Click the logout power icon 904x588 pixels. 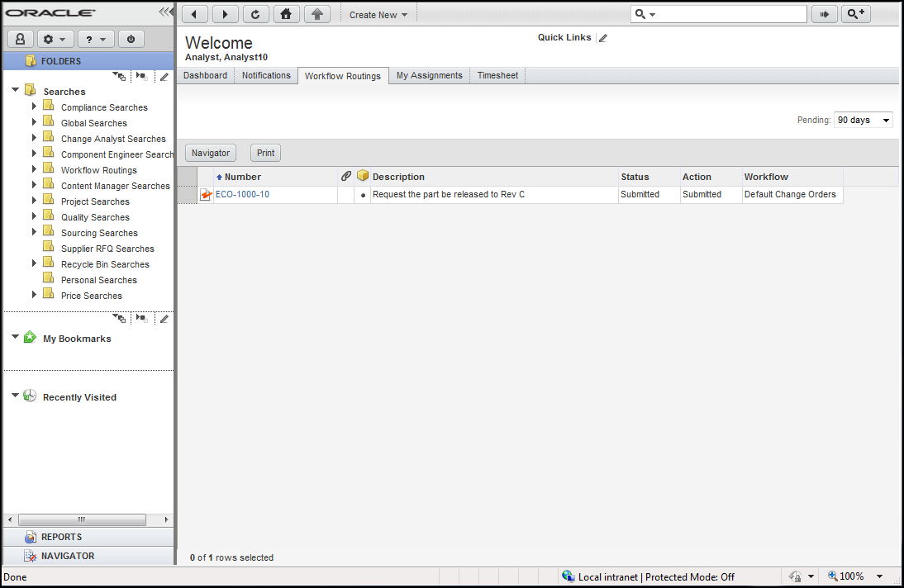[131, 39]
